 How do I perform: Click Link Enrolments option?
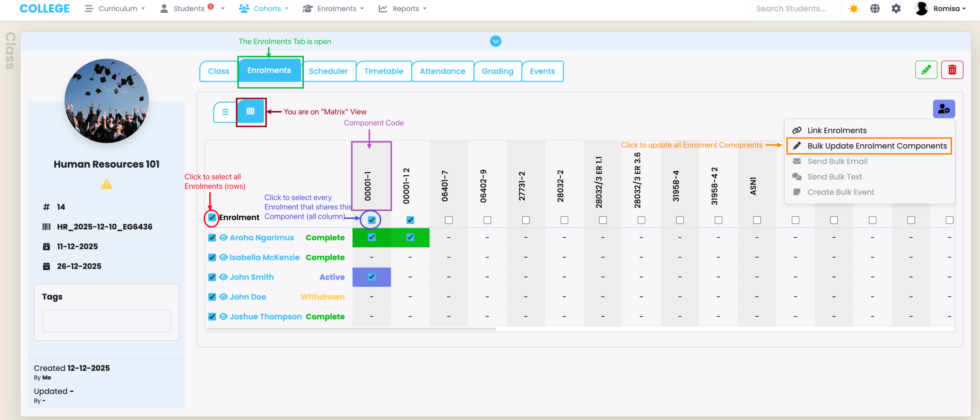point(836,131)
